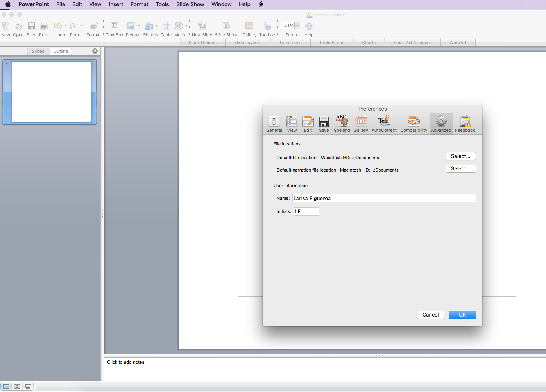
Task: Click the Save toolbar icon
Action: click(x=32, y=29)
